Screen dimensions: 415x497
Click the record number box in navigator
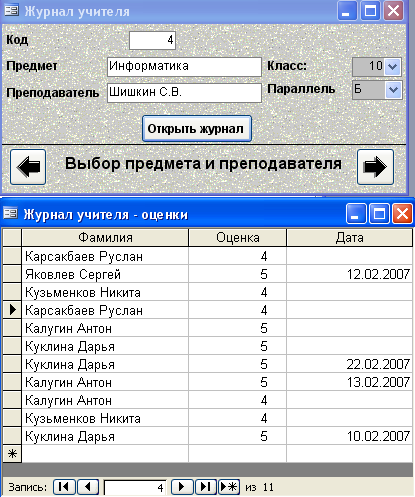[x=135, y=488]
